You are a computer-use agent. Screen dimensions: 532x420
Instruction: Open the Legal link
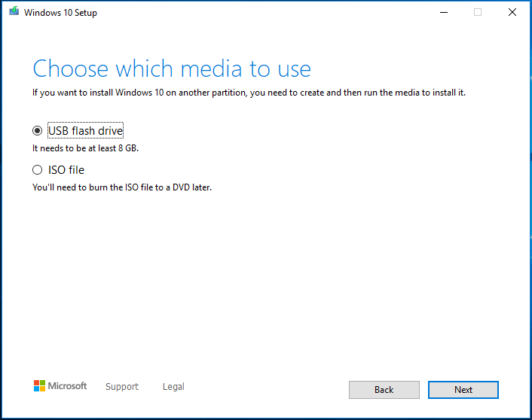tap(173, 386)
